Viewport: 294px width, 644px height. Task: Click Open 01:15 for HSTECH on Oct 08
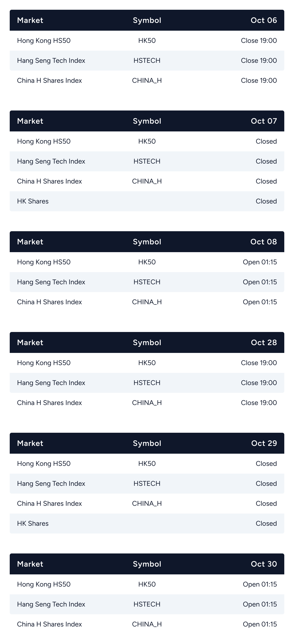(259, 282)
